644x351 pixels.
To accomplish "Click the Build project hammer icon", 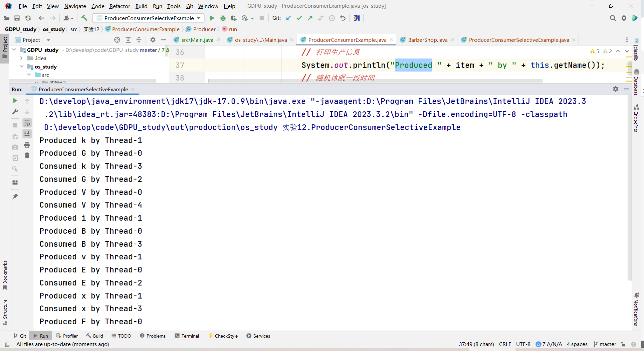I will (x=84, y=18).
